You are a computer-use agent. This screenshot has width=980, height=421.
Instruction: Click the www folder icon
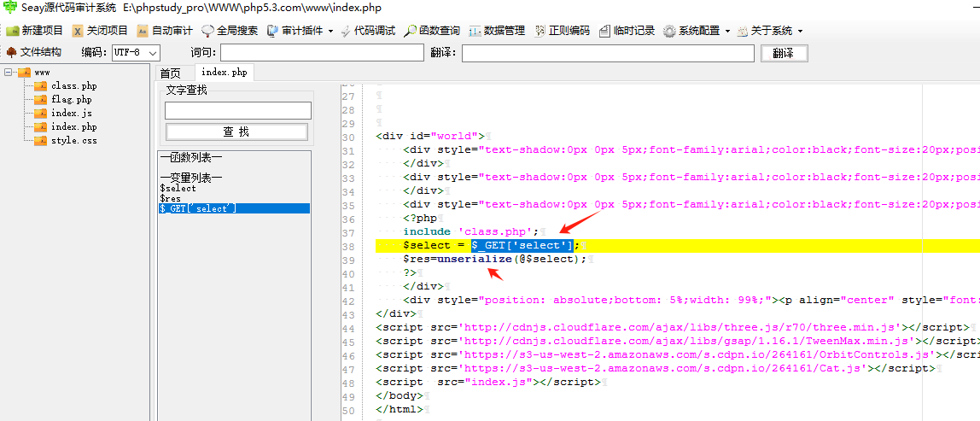point(24,72)
